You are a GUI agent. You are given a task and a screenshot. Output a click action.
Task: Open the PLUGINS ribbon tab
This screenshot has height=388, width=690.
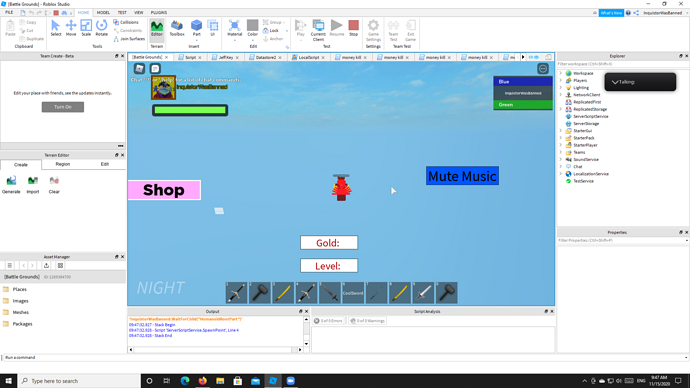click(159, 13)
